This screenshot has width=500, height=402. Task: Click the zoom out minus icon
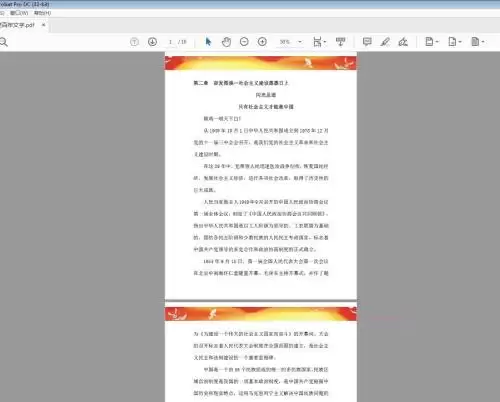point(244,42)
